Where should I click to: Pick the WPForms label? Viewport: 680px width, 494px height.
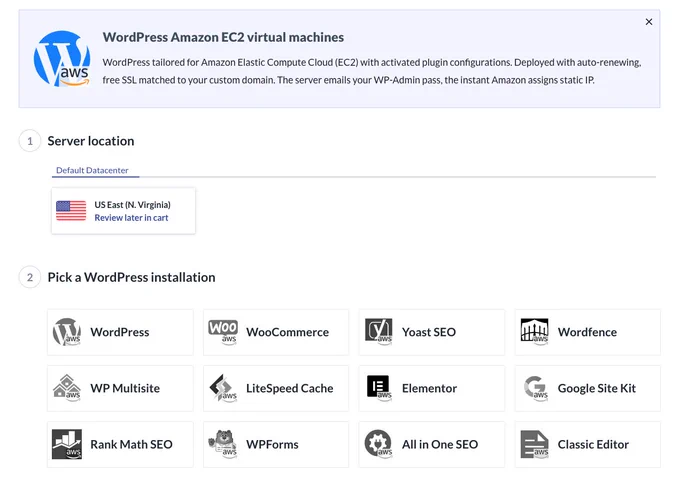[x=272, y=445]
